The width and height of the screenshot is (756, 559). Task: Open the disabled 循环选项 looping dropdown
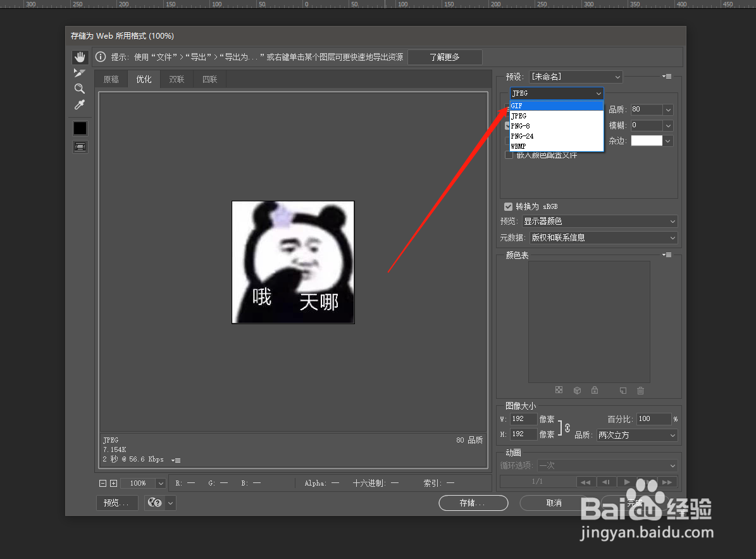607,466
